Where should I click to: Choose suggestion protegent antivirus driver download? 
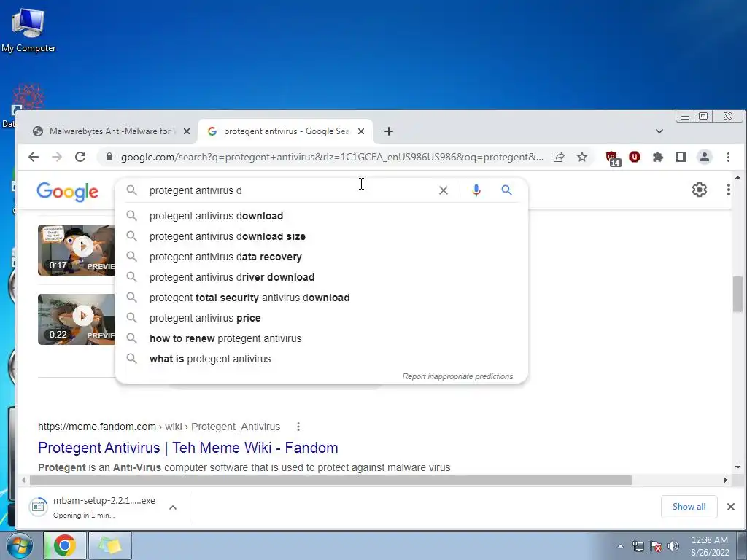coord(322,277)
